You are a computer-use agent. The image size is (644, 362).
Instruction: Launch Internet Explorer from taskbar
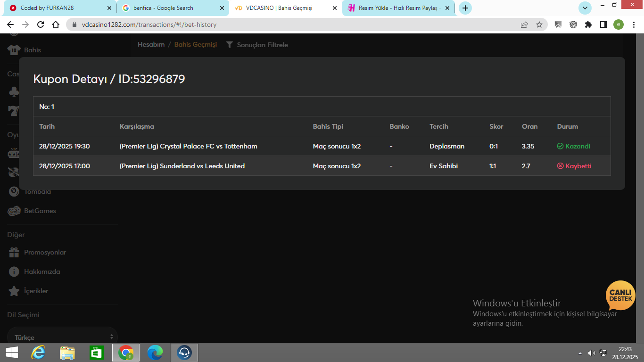point(38,353)
